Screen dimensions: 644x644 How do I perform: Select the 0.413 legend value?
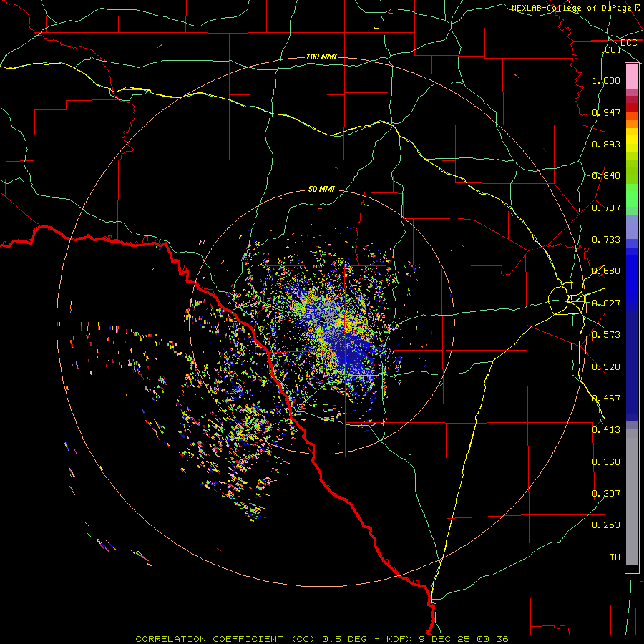(x=606, y=430)
